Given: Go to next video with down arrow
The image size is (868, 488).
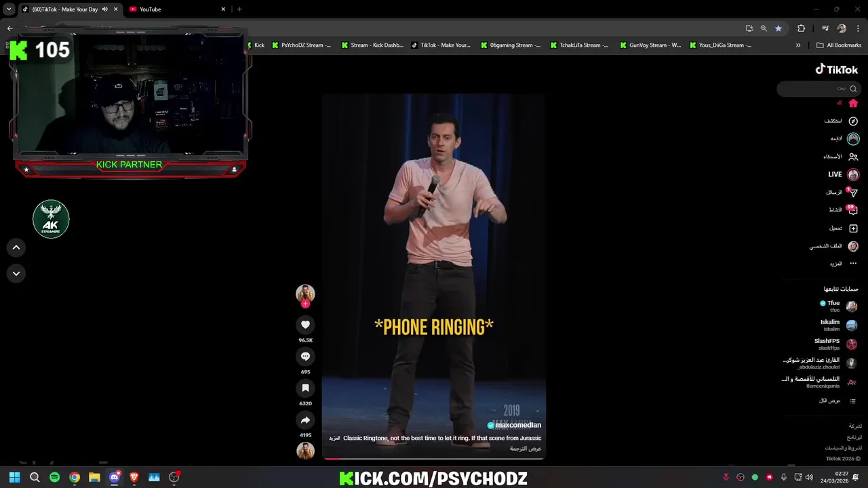Looking at the screenshot, I should point(16,273).
